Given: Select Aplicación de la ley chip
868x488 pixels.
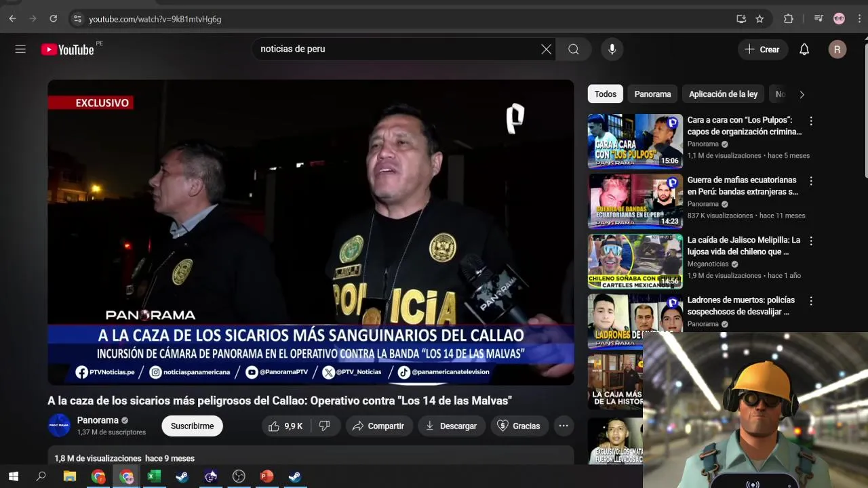Looking at the screenshot, I should click(723, 94).
